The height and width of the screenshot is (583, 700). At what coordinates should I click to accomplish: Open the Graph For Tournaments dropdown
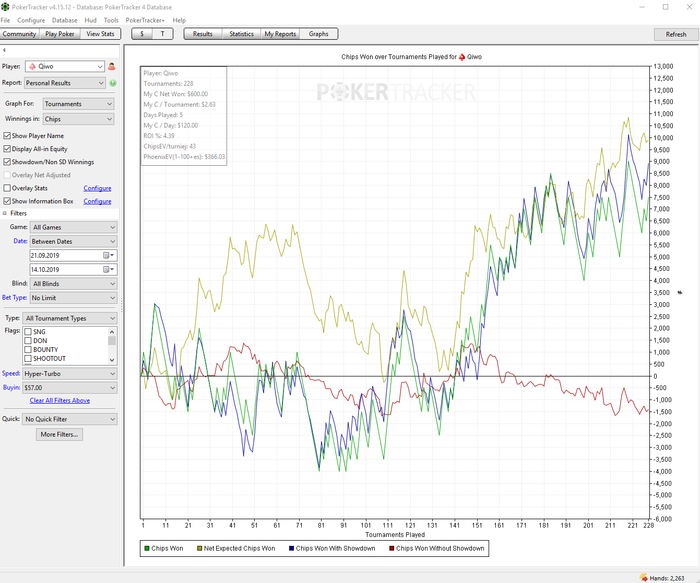coord(77,104)
